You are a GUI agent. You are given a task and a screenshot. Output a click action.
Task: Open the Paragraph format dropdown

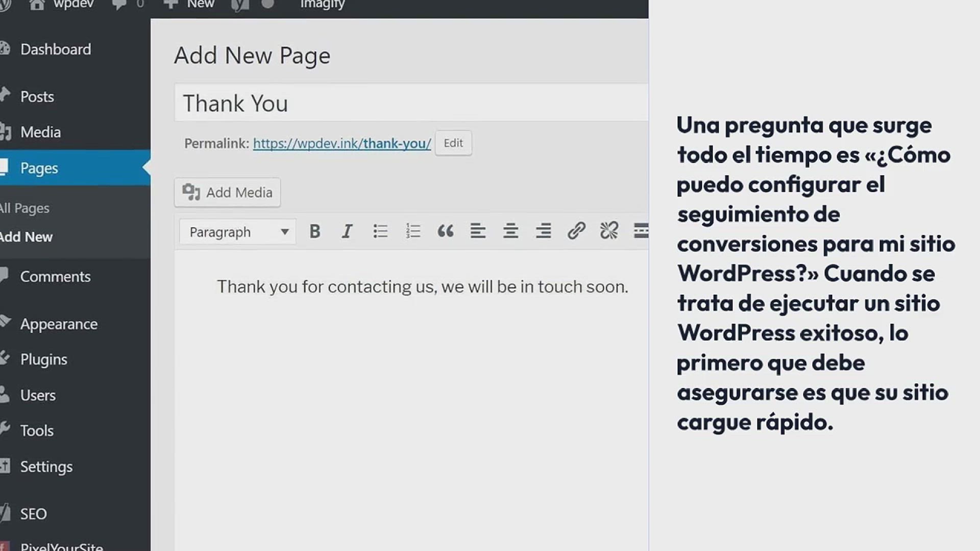pos(238,232)
